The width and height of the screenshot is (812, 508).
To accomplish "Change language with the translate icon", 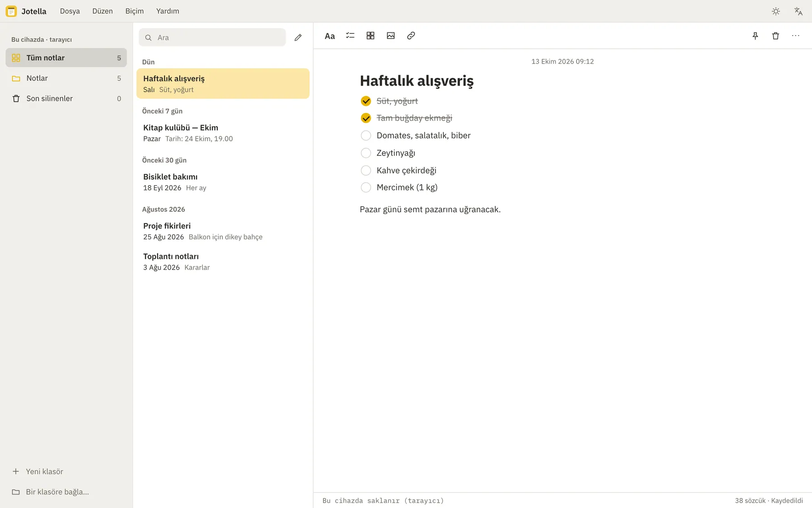I will coord(798,11).
